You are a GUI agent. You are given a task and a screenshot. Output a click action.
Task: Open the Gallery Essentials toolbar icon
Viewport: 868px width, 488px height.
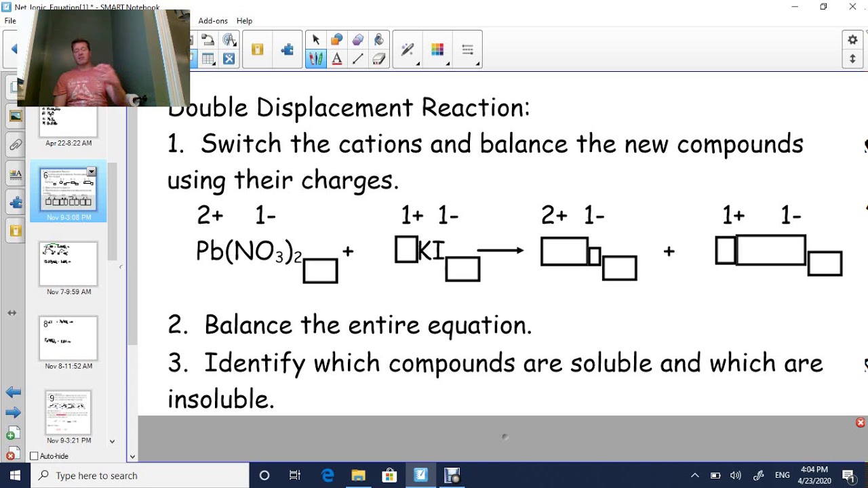coord(257,49)
